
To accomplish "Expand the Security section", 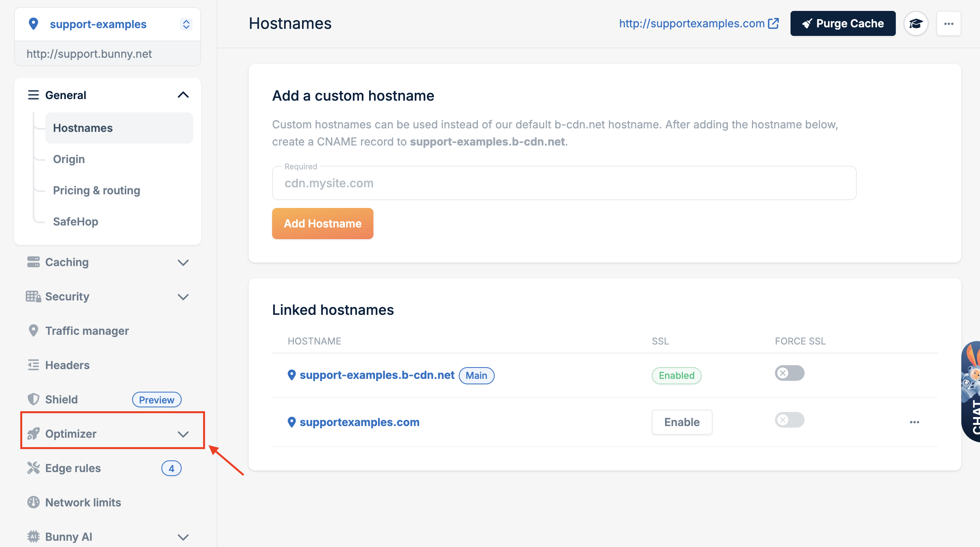I will coord(183,297).
